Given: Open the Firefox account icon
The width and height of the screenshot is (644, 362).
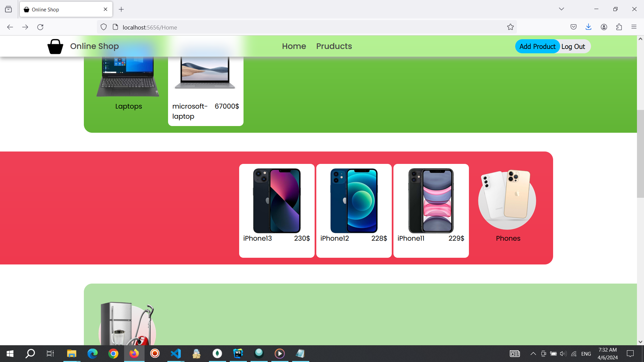Looking at the screenshot, I should pos(604,27).
